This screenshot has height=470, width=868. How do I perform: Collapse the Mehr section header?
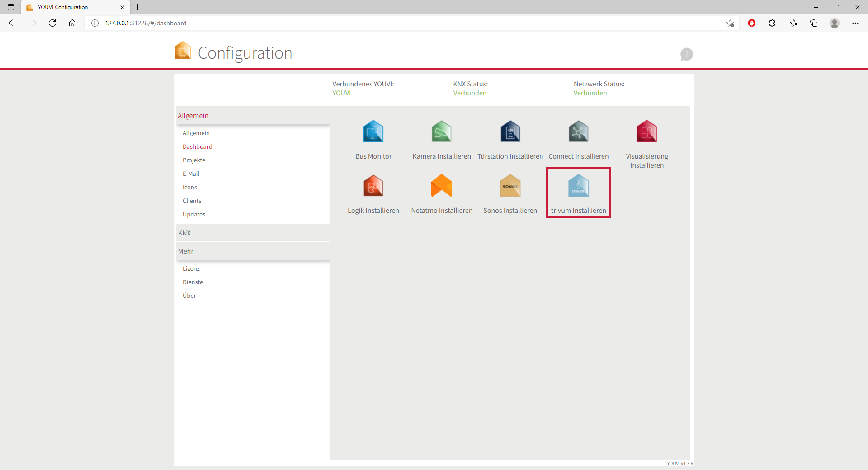[252, 251]
